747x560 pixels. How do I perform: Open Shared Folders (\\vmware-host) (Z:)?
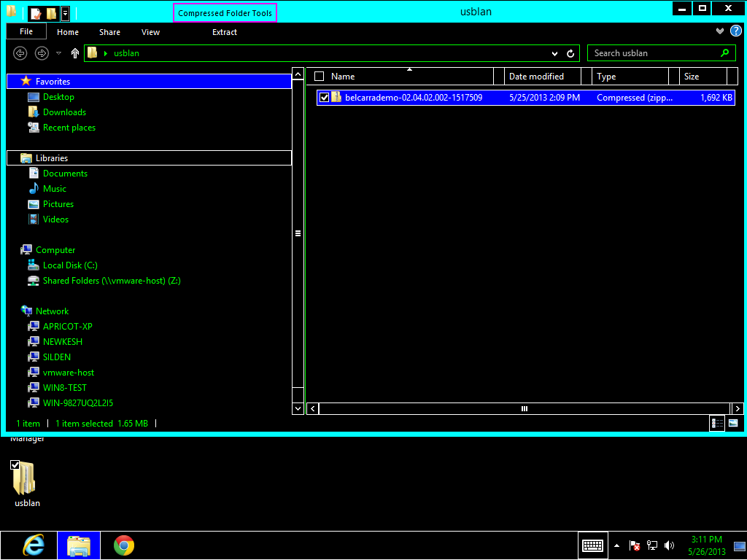[112, 281]
